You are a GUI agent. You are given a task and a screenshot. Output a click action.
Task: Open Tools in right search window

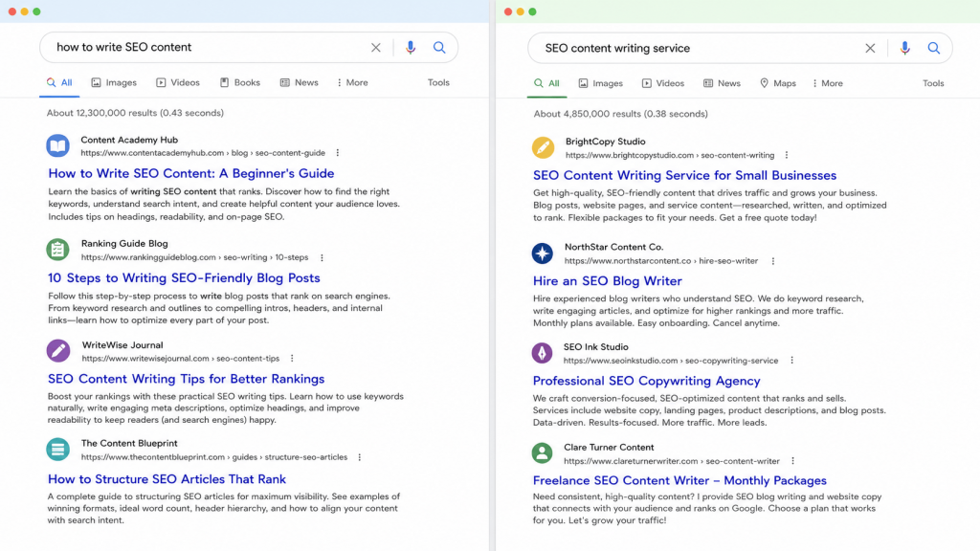(x=933, y=83)
